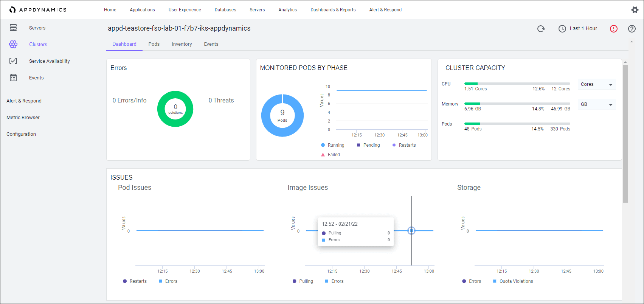
Task: Open Metric Browser link in sidebar
Action: point(23,118)
